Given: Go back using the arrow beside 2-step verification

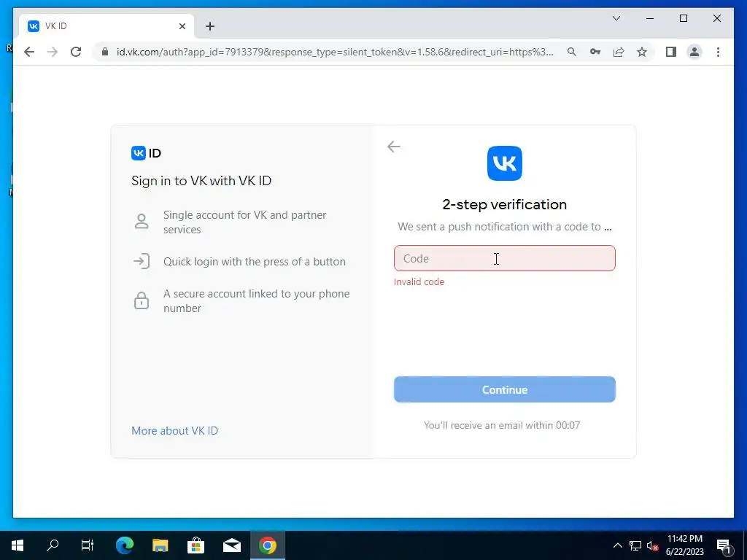Looking at the screenshot, I should tap(393, 147).
